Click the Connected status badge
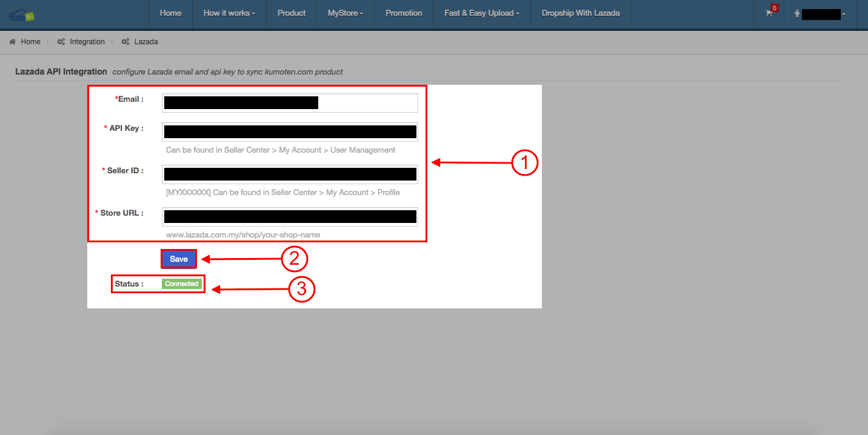Screen dimensions: 868x435 [182, 284]
